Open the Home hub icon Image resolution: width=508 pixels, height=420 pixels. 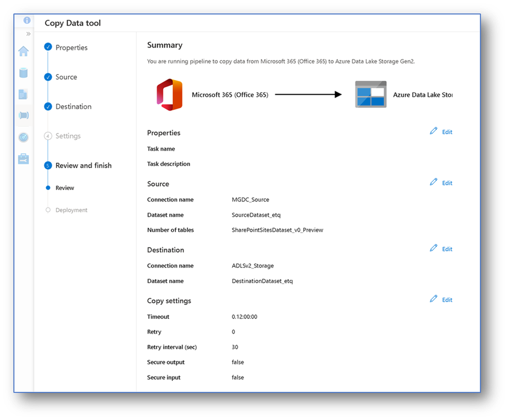(23, 51)
